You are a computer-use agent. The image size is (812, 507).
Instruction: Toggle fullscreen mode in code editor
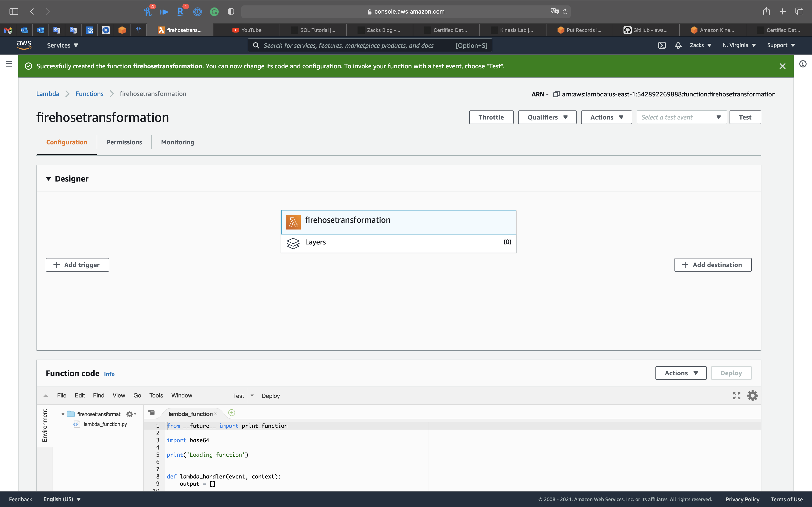(737, 396)
